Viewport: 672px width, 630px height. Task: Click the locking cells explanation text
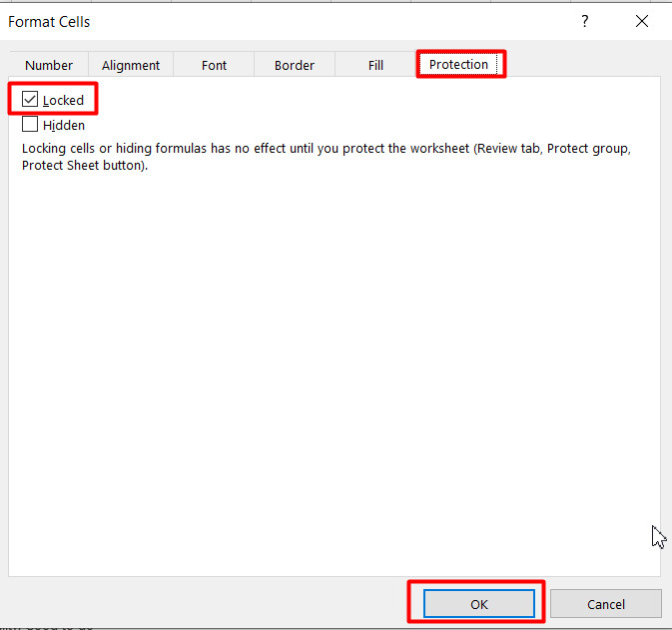pos(327,157)
